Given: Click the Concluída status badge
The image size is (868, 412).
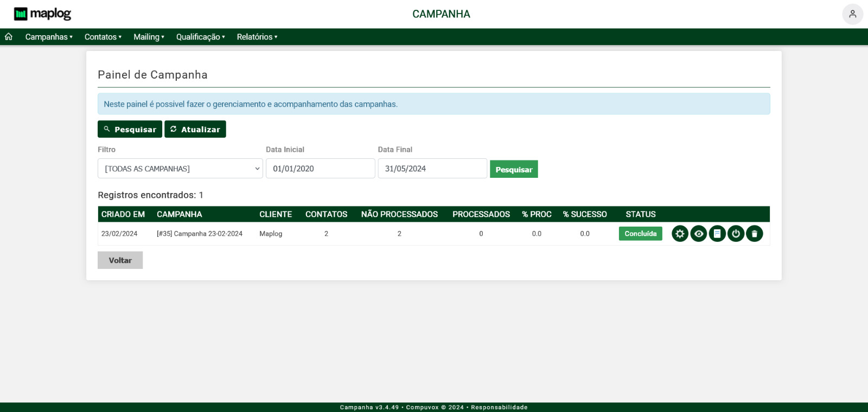Looking at the screenshot, I should click(x=641, y=234).
